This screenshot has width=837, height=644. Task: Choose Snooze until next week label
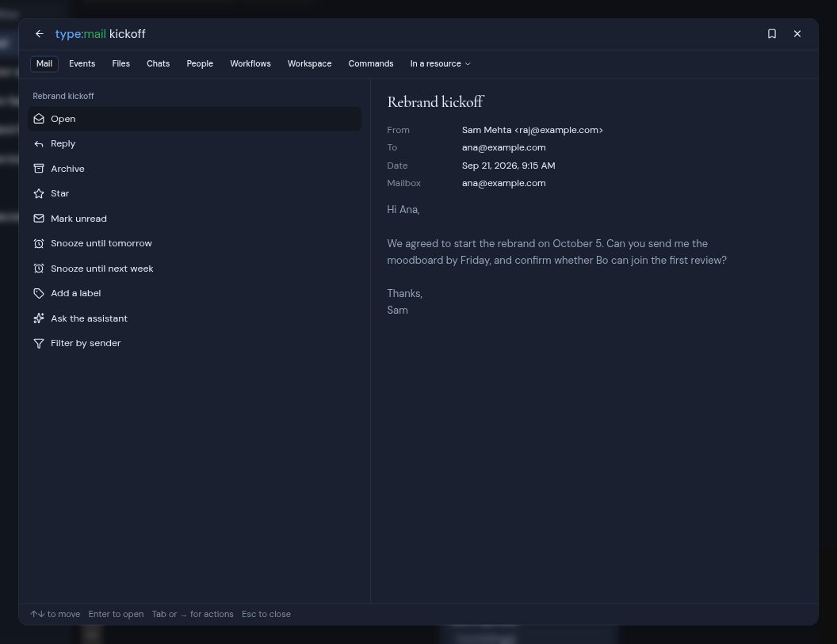(102, 269)
